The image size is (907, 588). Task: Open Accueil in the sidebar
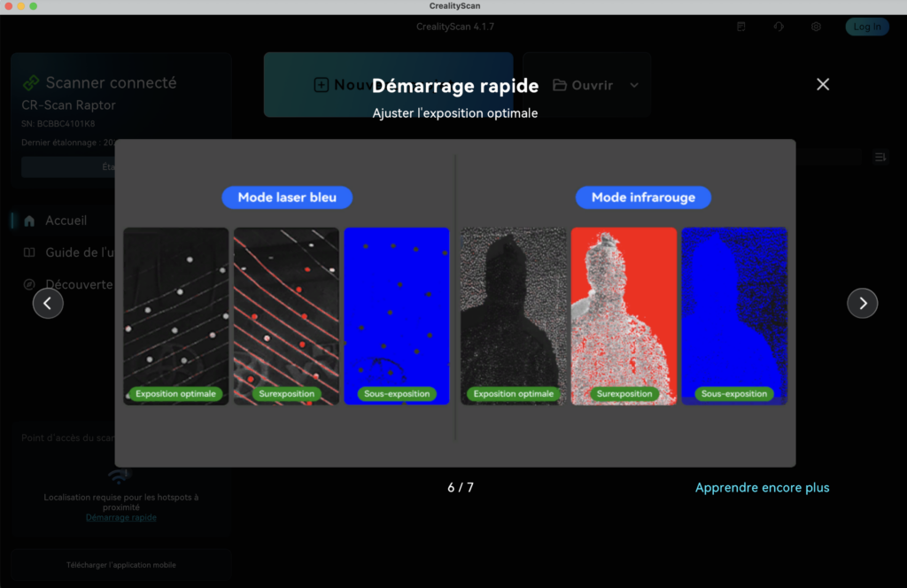[x=64, y=220]
